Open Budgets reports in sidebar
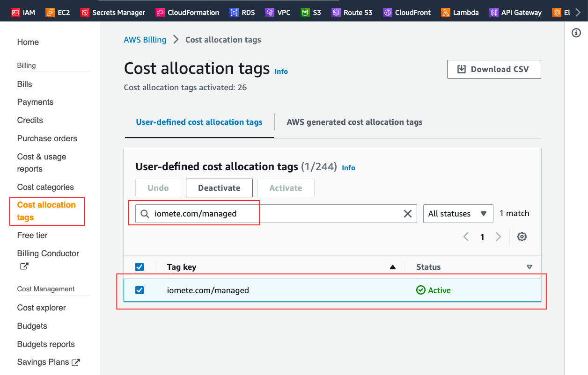This screenshot has width=588, height=375. tap(46, 344)
